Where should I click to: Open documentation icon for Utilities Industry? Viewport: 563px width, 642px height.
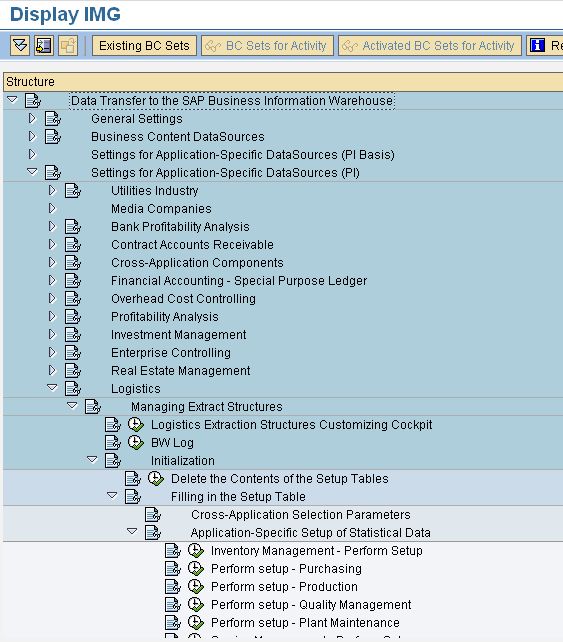(x=73, y=191)
